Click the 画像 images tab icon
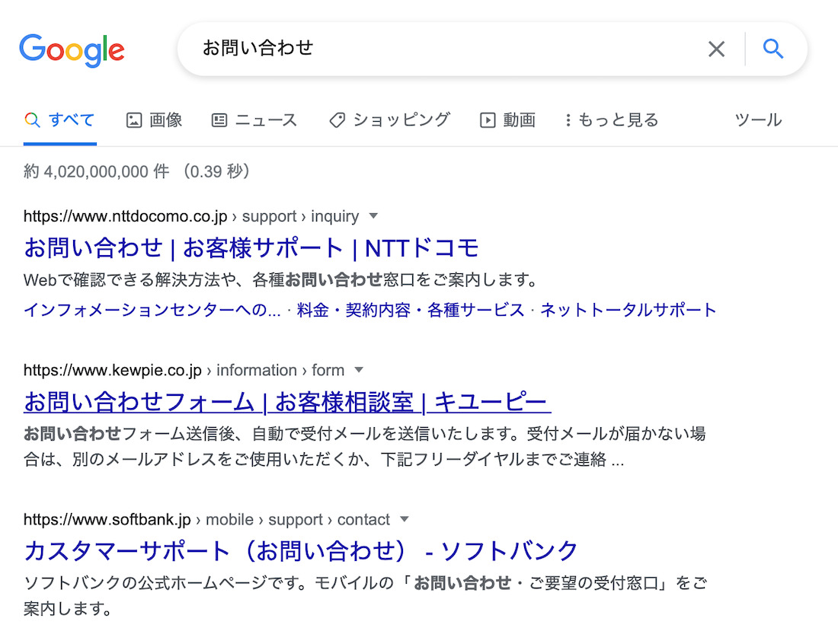Image resolution: width=838 pixels, height=644 pixels. [133, 120]
